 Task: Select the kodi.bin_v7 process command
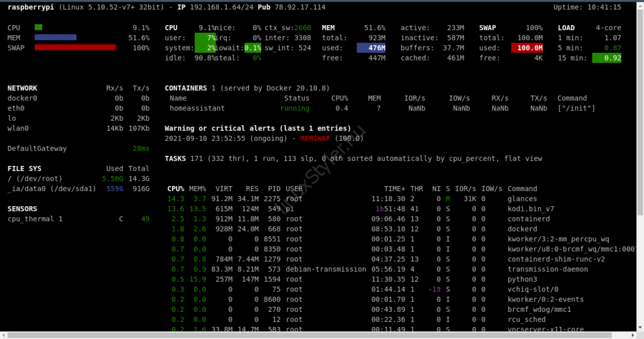[x=531, y=209]
